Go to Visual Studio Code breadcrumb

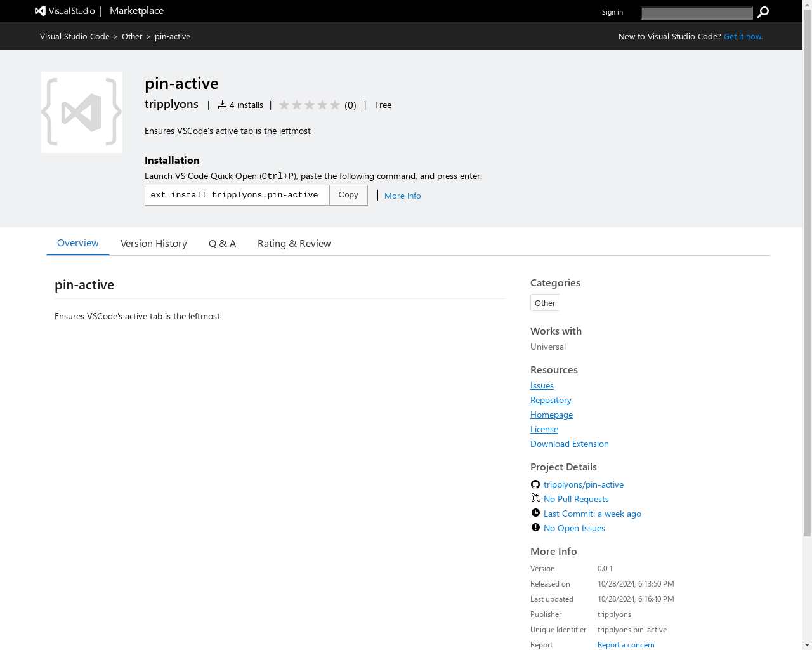click(75, 37)
